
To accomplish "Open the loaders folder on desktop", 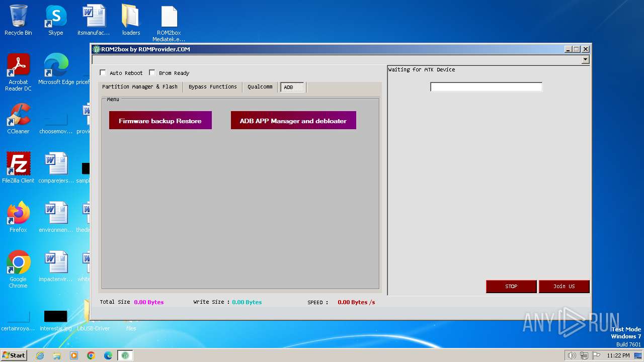I will [131, 20].
